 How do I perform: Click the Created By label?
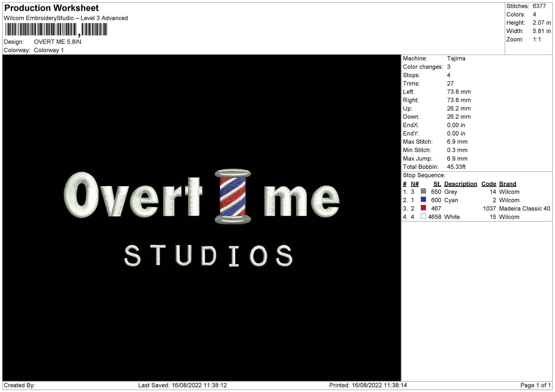coord(19,385)
